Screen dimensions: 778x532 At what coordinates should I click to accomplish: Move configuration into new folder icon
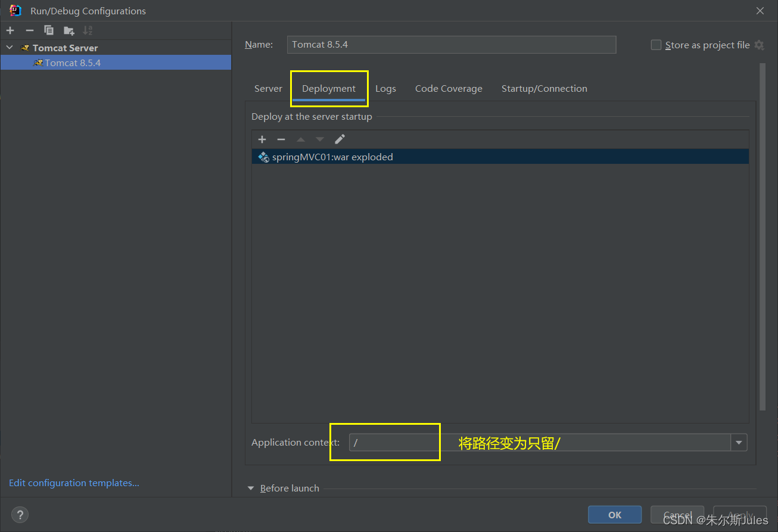click(x=69, y=30)
